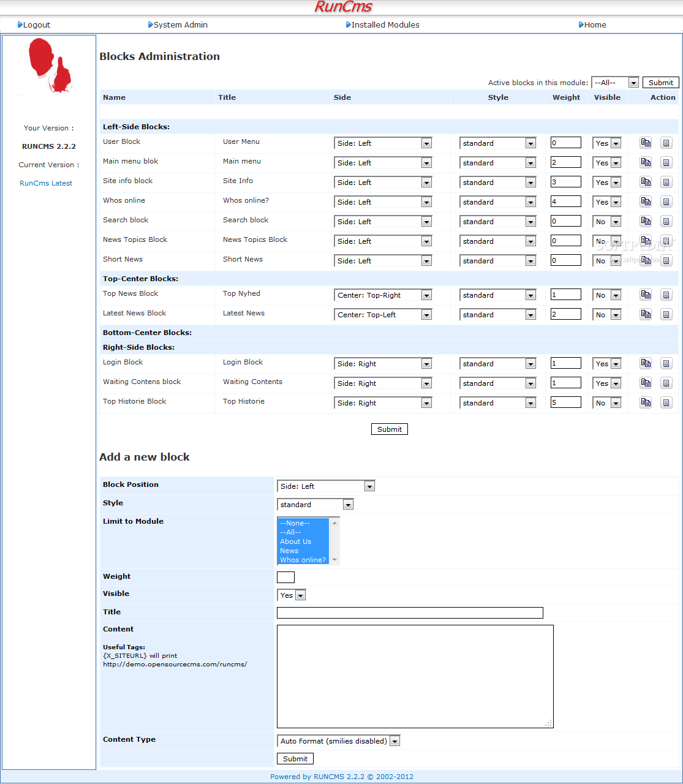This screenshot has height=784, width=683.
Task: Click the edit page icon for Top News Block
Action: coord(666,295)
